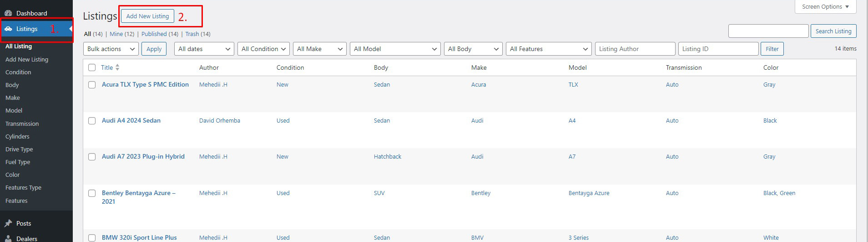Click Black, Green in the Color column
This screenshot has height=242, width=868.
pos(779,193)
